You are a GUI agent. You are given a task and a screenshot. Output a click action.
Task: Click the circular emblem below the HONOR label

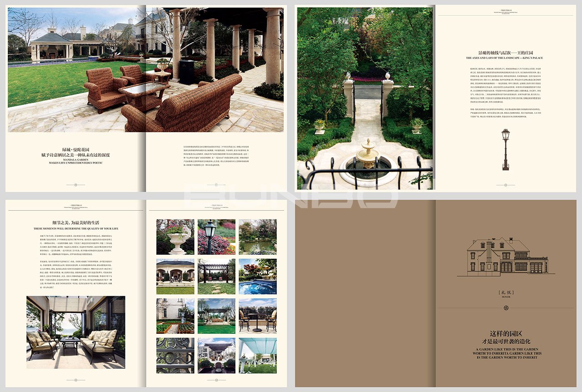point(505,308)
